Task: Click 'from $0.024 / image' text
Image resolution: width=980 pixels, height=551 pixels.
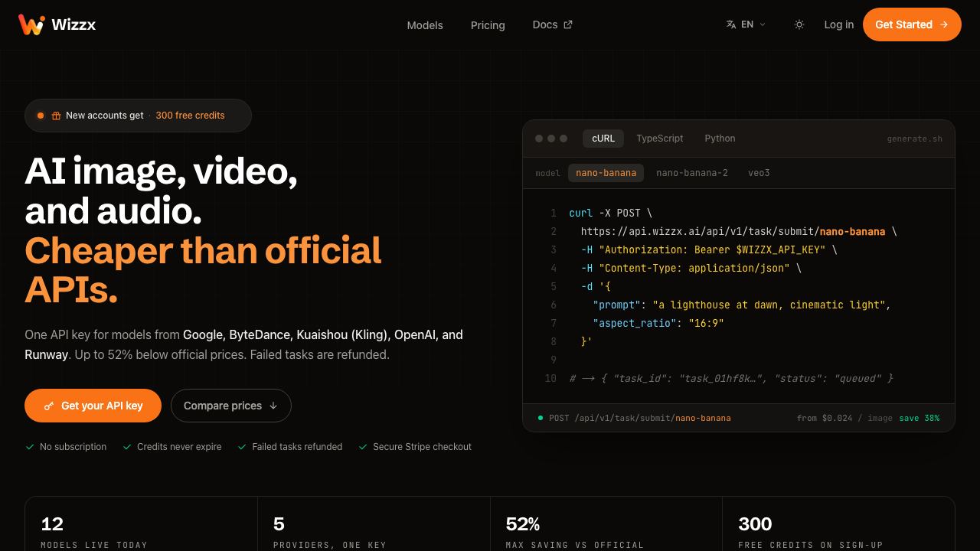Action: tap(844, 418)
